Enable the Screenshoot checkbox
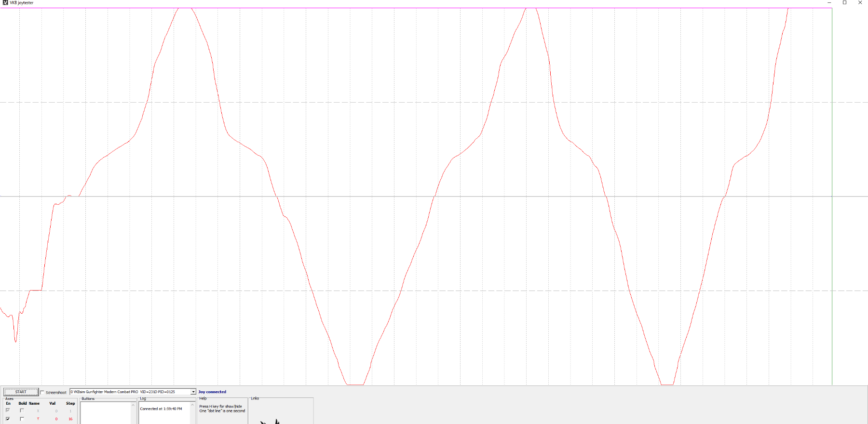The height and width of the screenshot is (424, 868). [x=42, y=392]
